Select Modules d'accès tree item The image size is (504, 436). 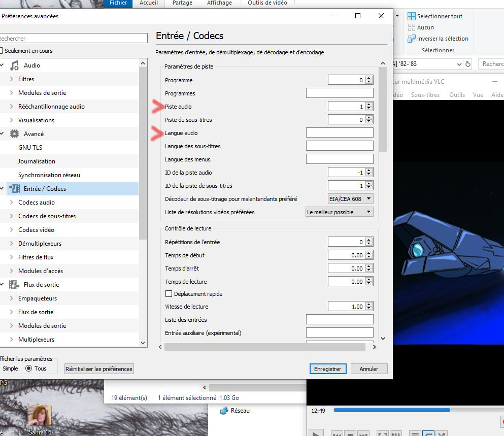pos(41,271)
